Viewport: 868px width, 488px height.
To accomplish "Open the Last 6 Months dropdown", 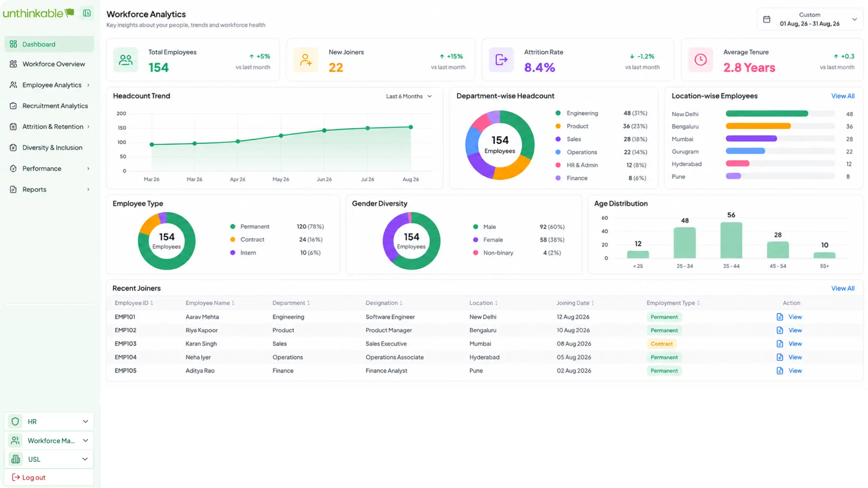I will coord(409,96).
